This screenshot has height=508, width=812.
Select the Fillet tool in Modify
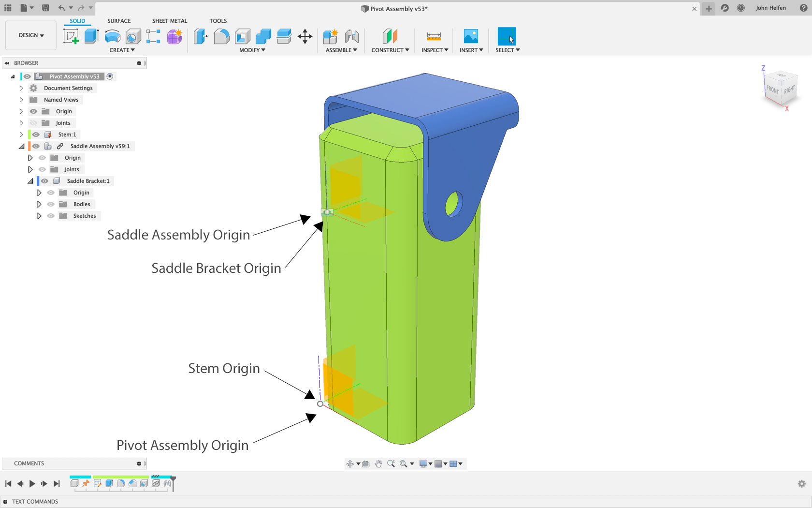pos(221,36)
